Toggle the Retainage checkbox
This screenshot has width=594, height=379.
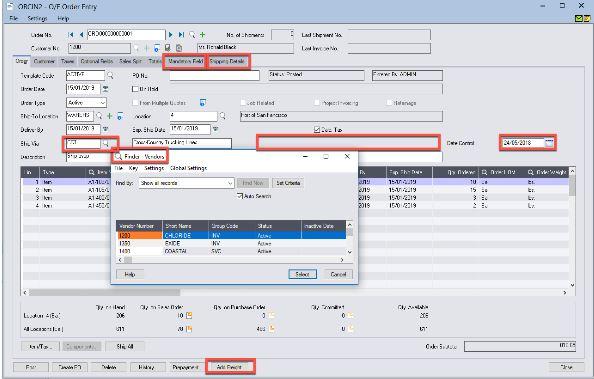[x=389, y=103]
